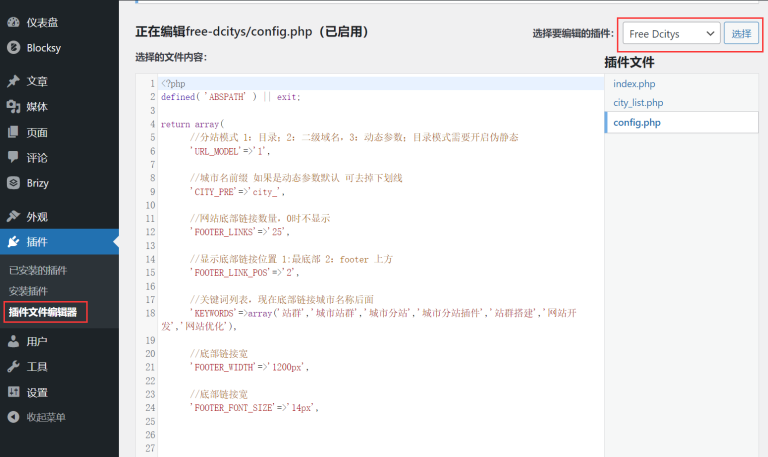Click the Tools (工具) wrench icon
This screenshot has height=457, width=768.
pyautogui.click(x=13, y=366)
